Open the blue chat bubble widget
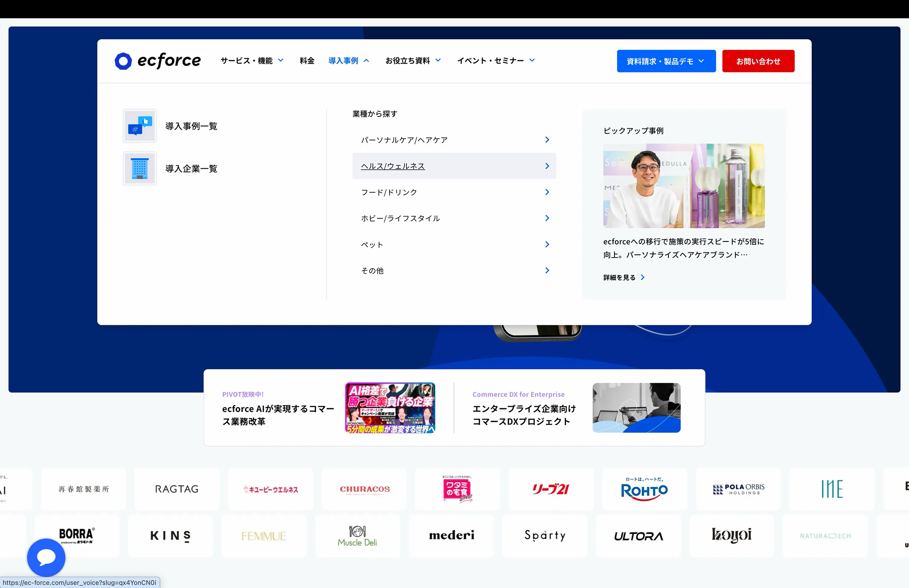The height and width of the screenshot is (588, 909). (x=46, y=557)
